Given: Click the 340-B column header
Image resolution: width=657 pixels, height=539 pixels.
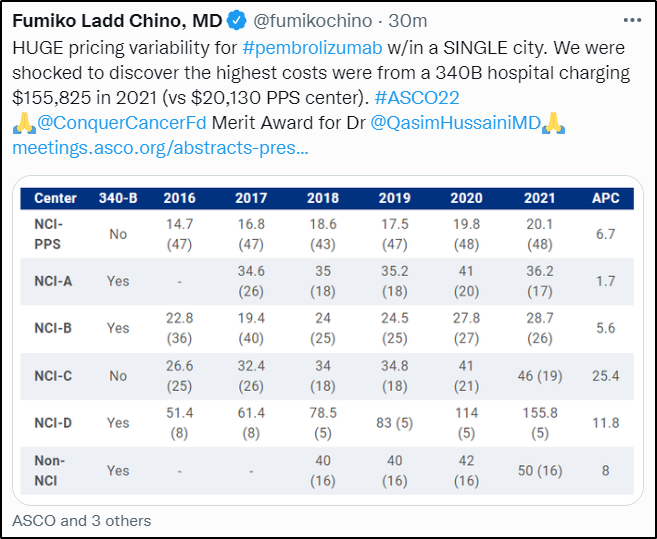Looking at the screenshot, I should tap(119, 198).
